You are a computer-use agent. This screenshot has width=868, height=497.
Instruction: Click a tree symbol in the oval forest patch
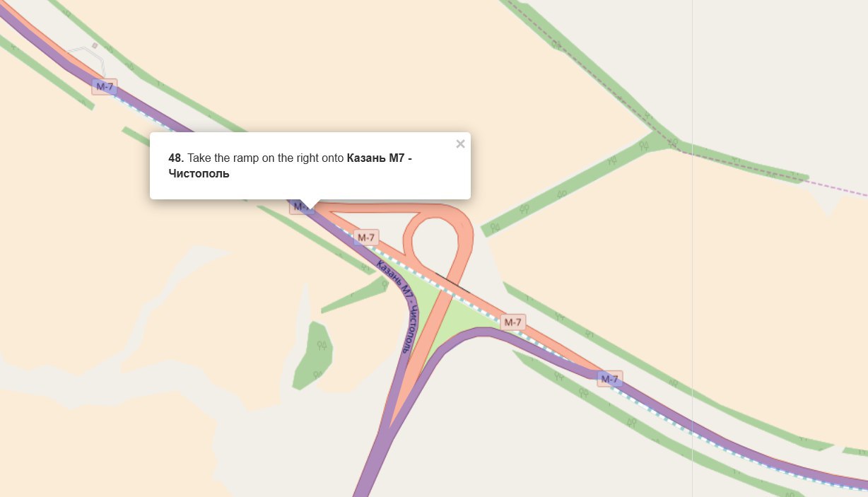click(x=322, y=345)
